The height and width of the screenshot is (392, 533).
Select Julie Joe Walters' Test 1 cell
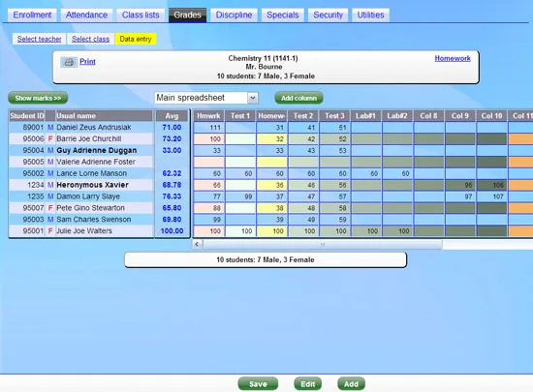pos(240,231)
